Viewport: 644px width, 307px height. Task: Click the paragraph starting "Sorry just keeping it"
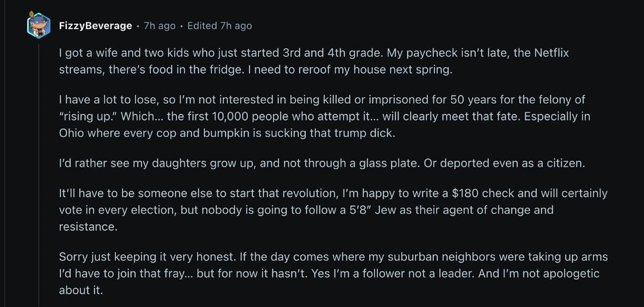point(333,274)
